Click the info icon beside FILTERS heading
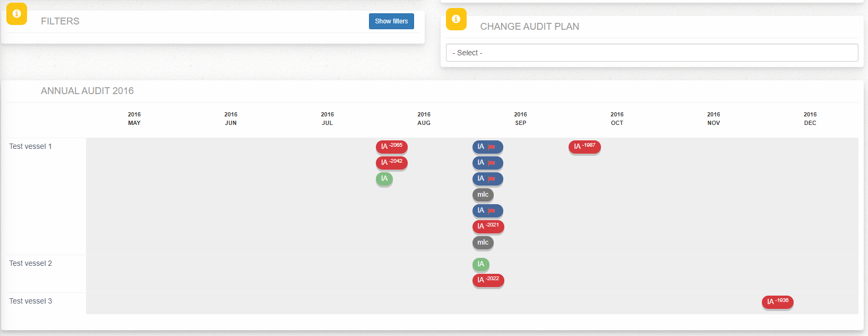The height and width of the screenshot is (336, 868). pos(16,14)
